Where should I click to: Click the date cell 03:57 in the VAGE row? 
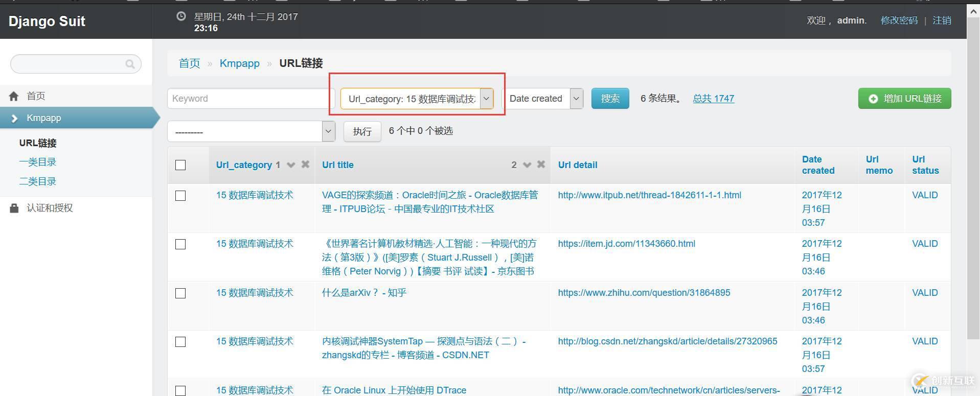pos(822,209)
